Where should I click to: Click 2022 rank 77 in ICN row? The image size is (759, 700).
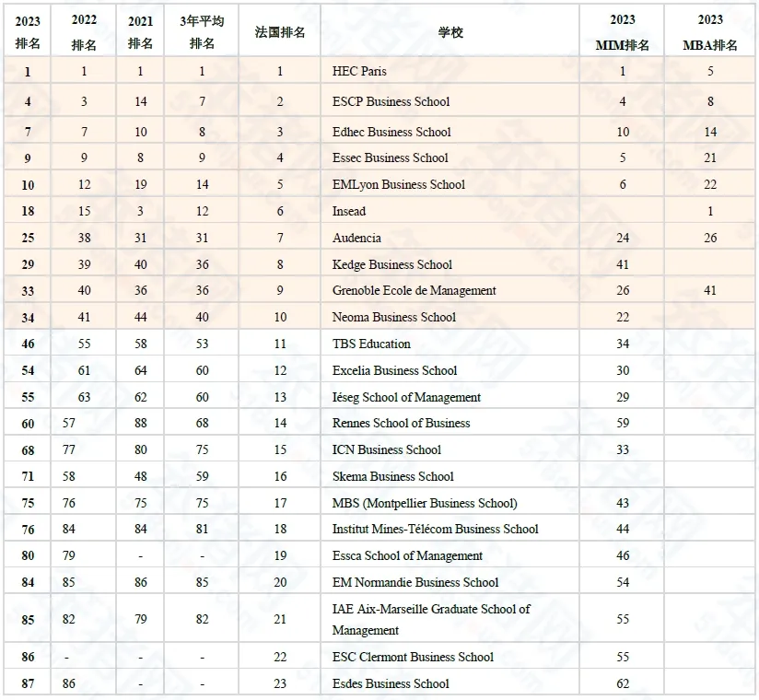[x=69, y=449]
